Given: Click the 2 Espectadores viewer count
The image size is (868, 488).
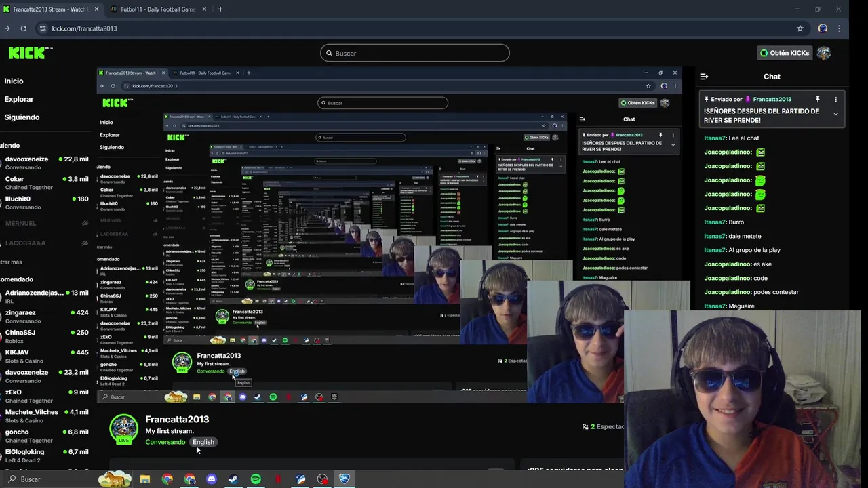Looking at the screenshot, I should click(603, 426).
